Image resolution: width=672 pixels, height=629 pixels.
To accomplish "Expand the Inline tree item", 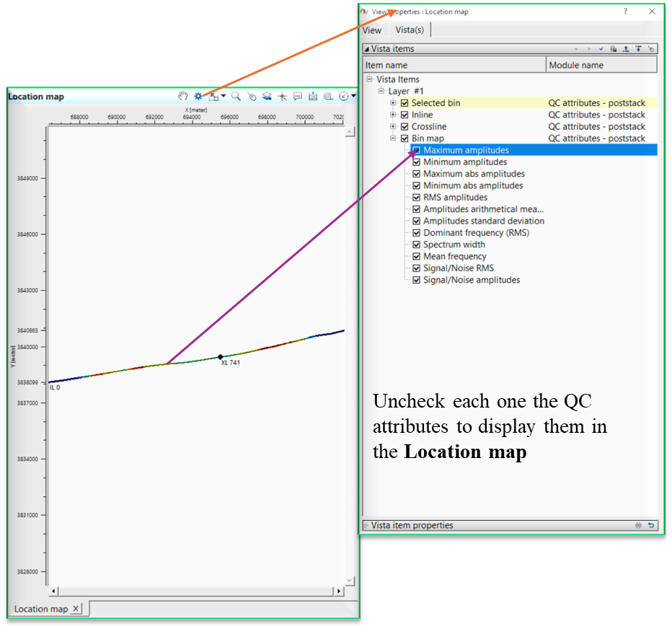I will (394, 114).
